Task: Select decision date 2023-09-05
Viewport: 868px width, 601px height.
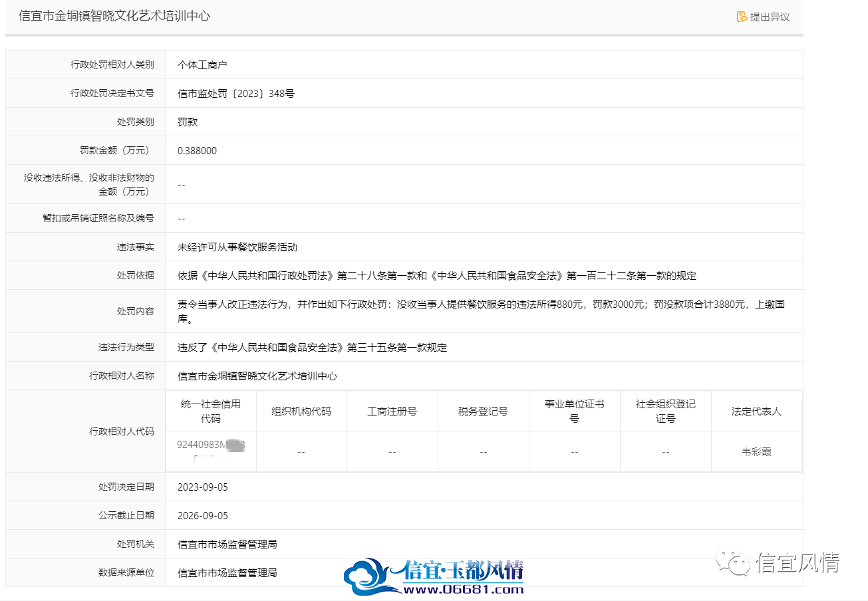Action: click(x=203, y=487)
